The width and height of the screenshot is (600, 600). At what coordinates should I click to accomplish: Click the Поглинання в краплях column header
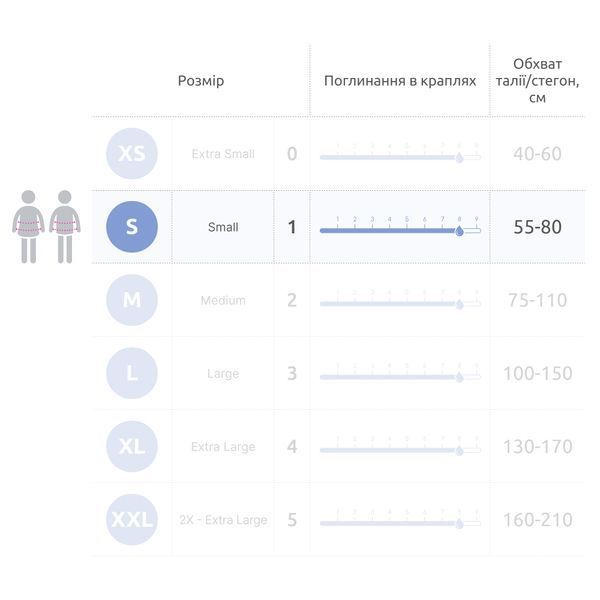pos(400,81)
